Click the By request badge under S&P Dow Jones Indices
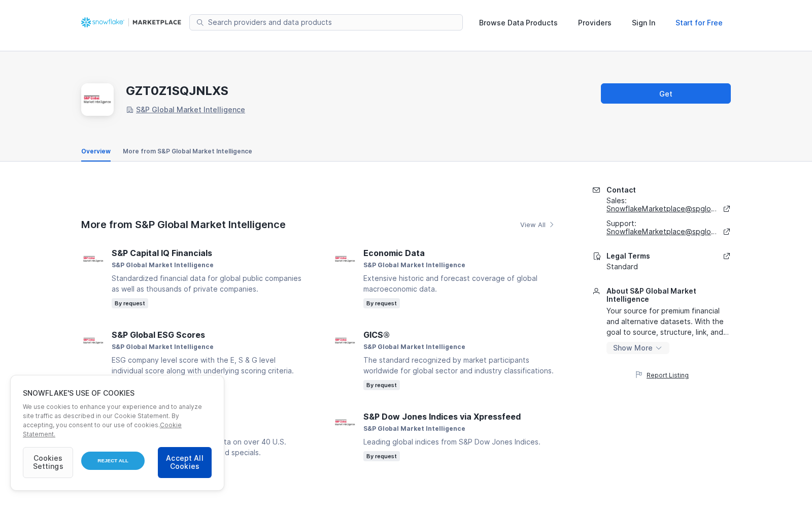The width and height of the screenshot is (812, 508). 382,456
